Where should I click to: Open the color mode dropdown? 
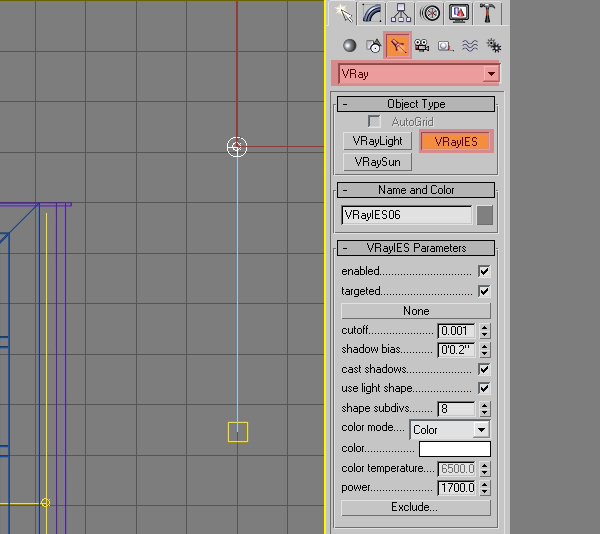(x=450, y=430)
